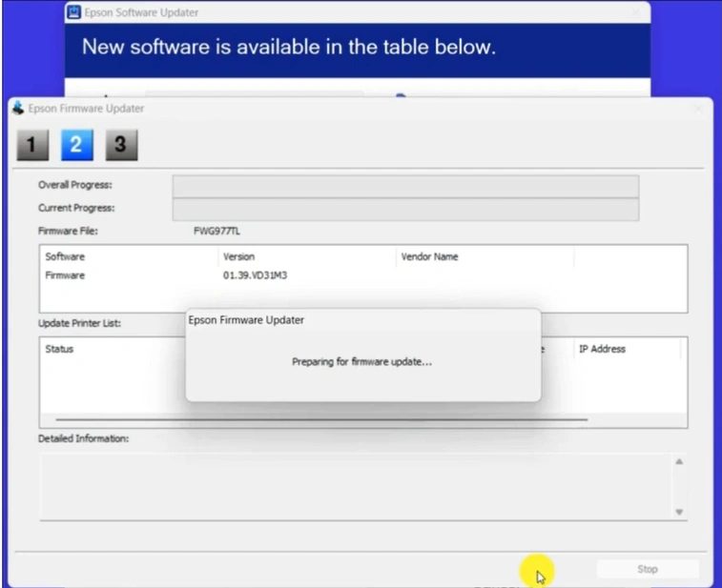Click the Version column header
Viewport: 722px width, 588px height.
point(238,257)
